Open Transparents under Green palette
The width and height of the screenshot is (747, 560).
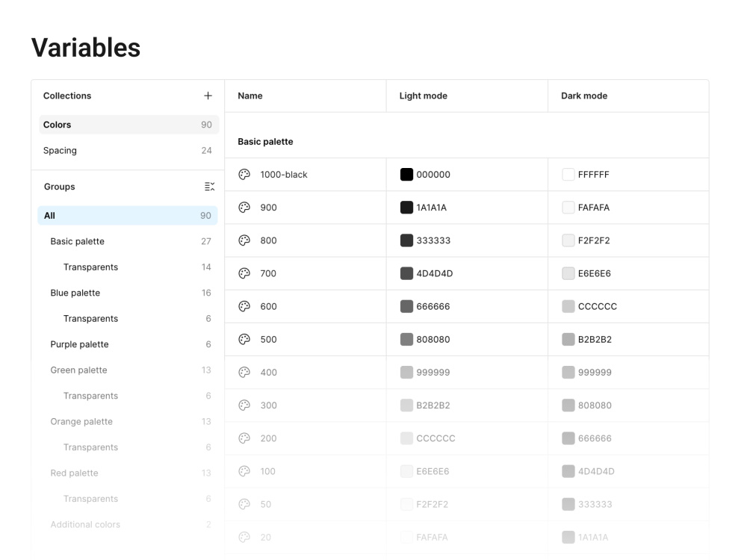(x=128, y=396)
